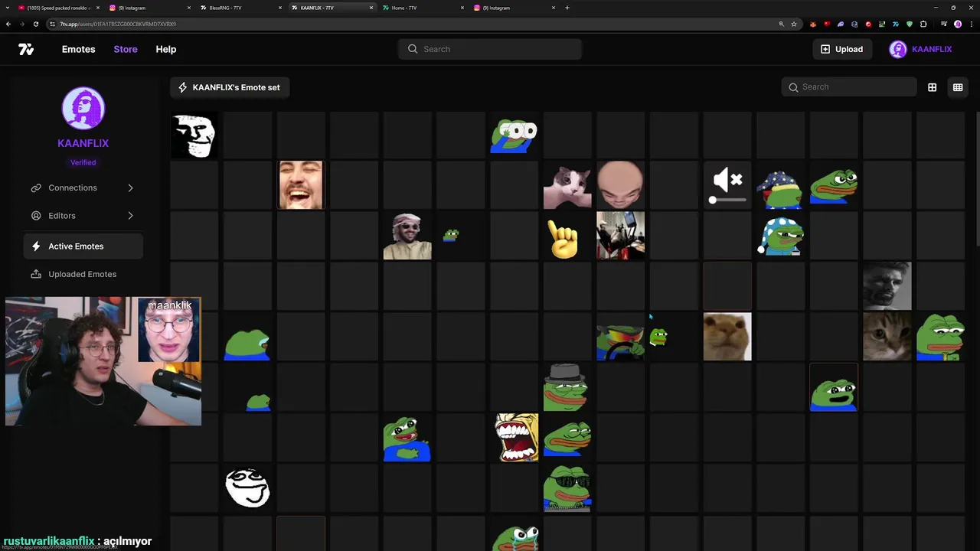This screenshot has width=980, height=551.
Task: Bookmark this page with the star icon
Action: click(794, 24)
